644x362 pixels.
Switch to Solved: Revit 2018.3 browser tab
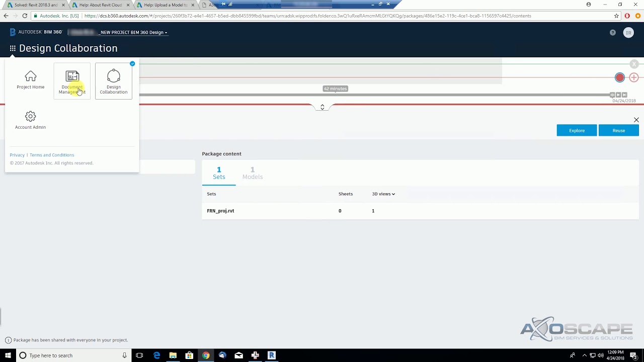(35, 5)
